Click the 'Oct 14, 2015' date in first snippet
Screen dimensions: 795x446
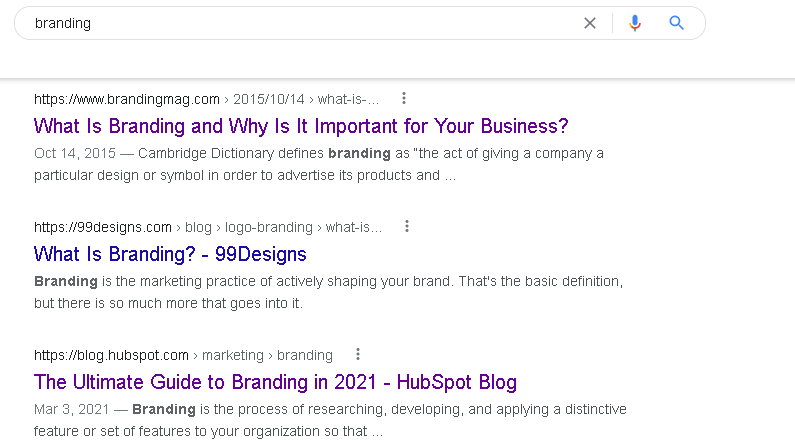75,153
